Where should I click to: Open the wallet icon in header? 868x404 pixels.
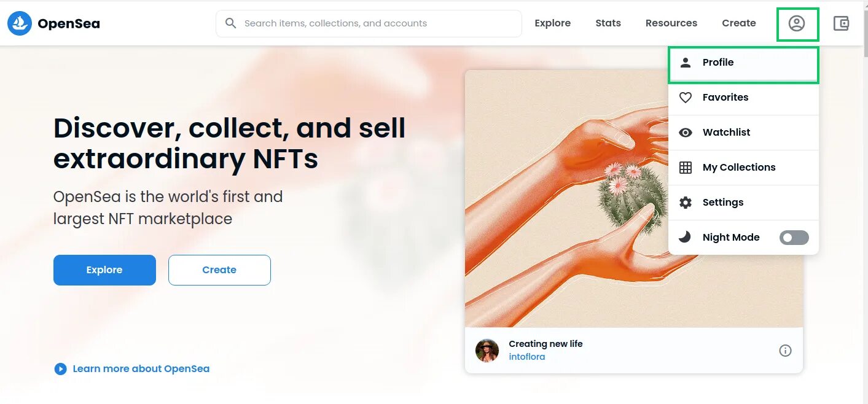click(841, 23)
